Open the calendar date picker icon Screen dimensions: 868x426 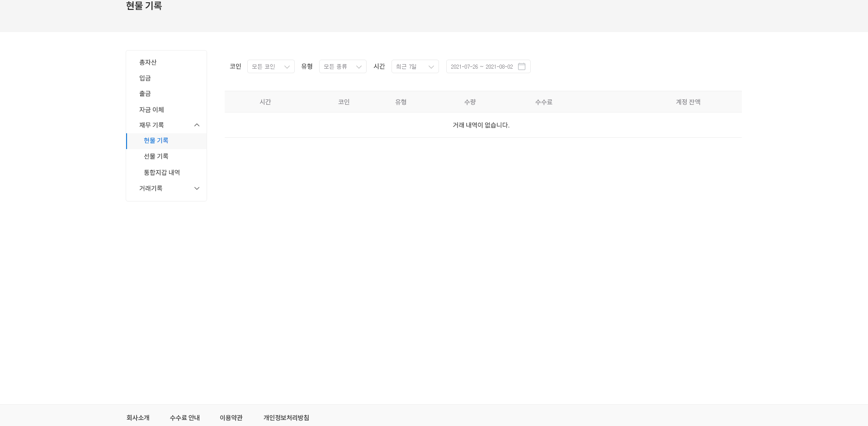coord(522,66)
